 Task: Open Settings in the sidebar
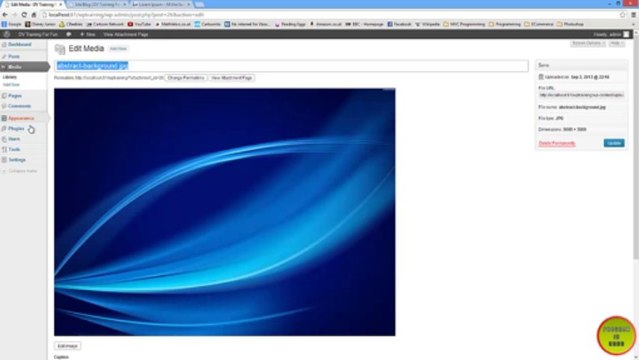tap(17, 160)
